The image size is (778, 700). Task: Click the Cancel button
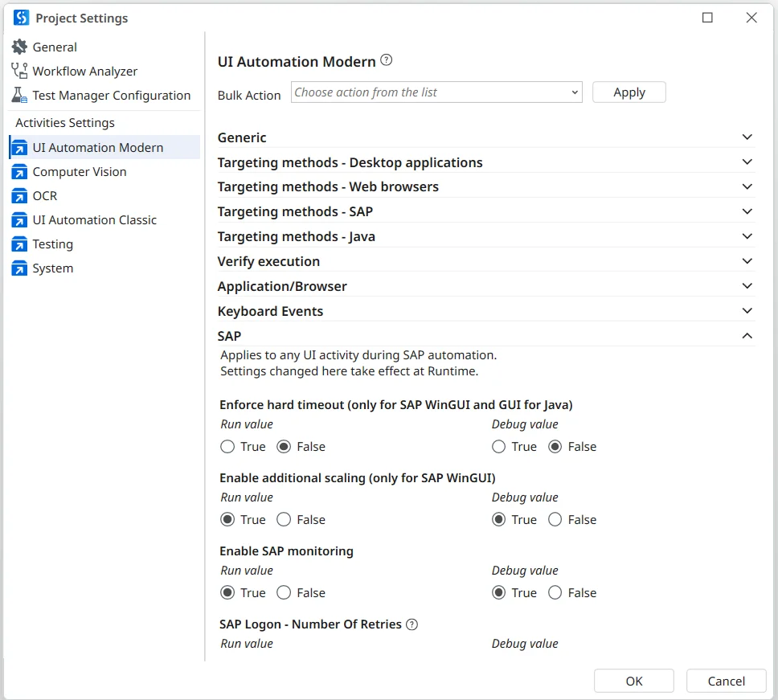[727, 681]
